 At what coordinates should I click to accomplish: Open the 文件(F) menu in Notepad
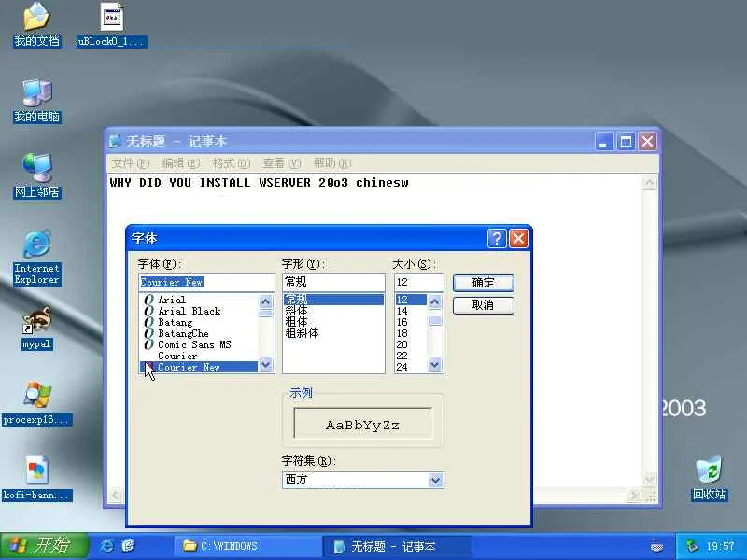[x=130, y=163]
